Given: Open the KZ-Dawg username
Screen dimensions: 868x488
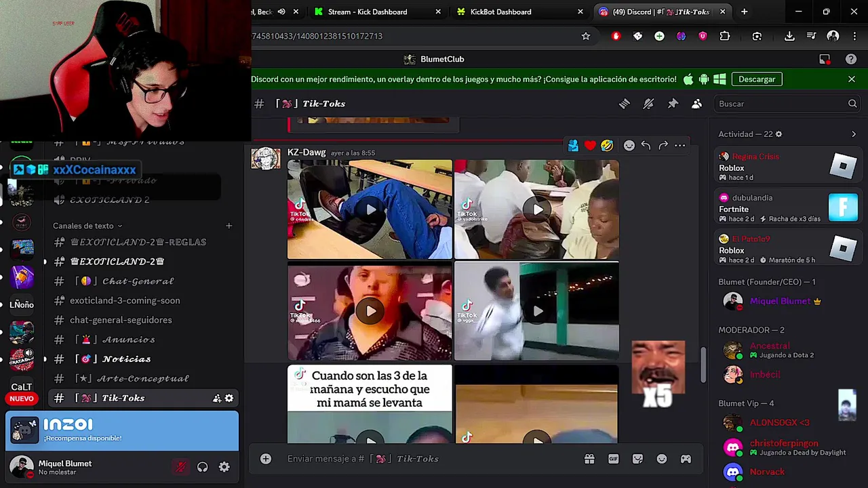Looking at the screenshot, I should (307, 152).
